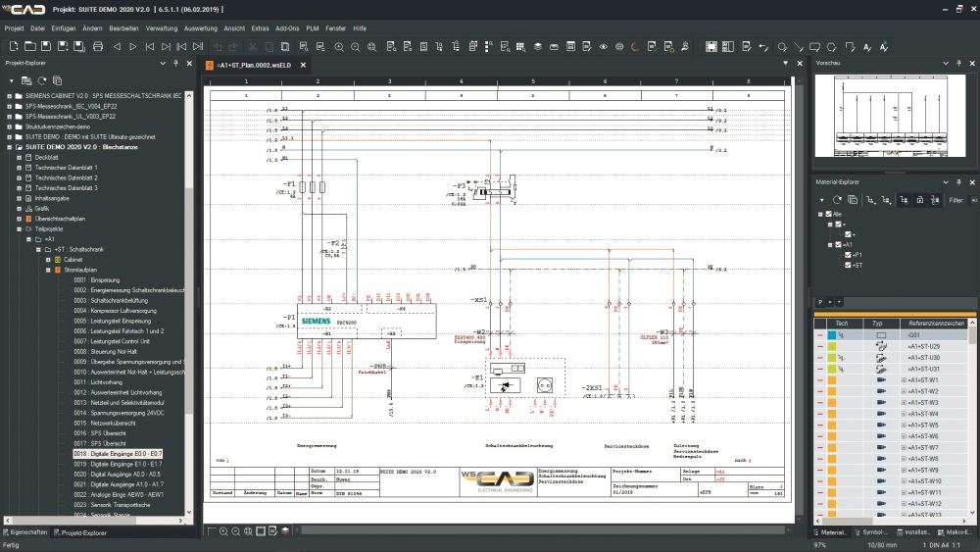Expand the Cabinet node
The height and width of the screenshot is (552, 980).
point(48,260)
